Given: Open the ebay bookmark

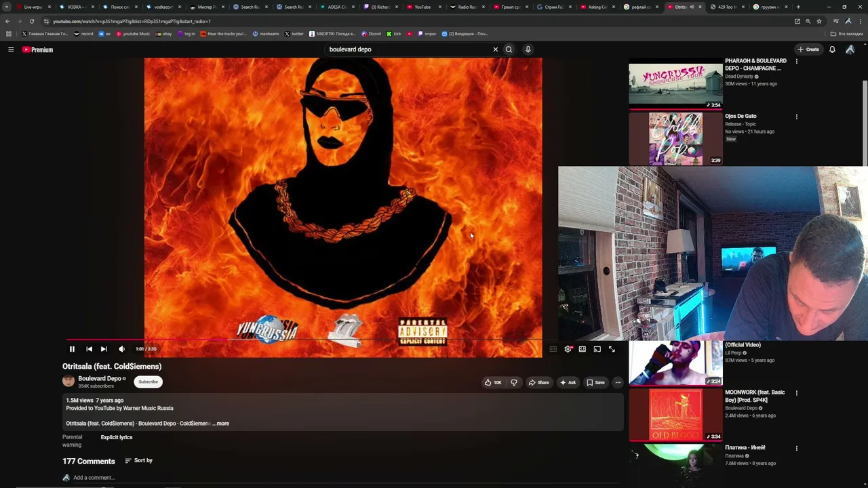Looking at the screenshot, I should (164, 34).
